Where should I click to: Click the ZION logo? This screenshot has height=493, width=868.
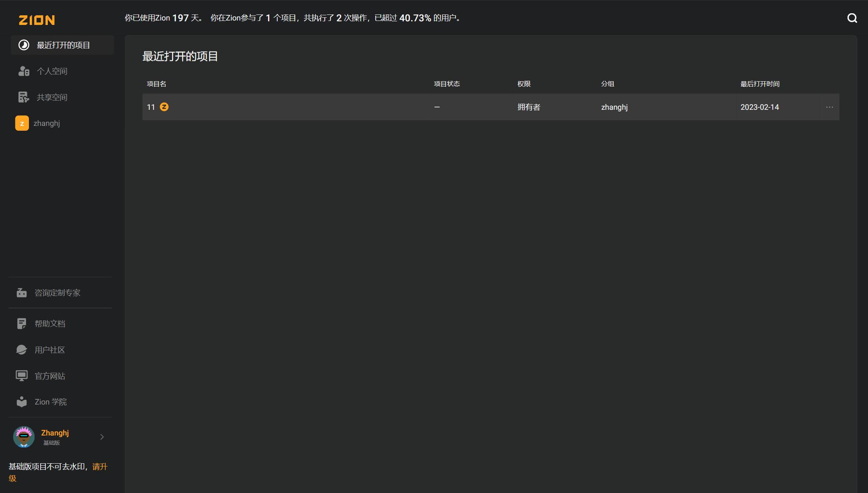37,20
